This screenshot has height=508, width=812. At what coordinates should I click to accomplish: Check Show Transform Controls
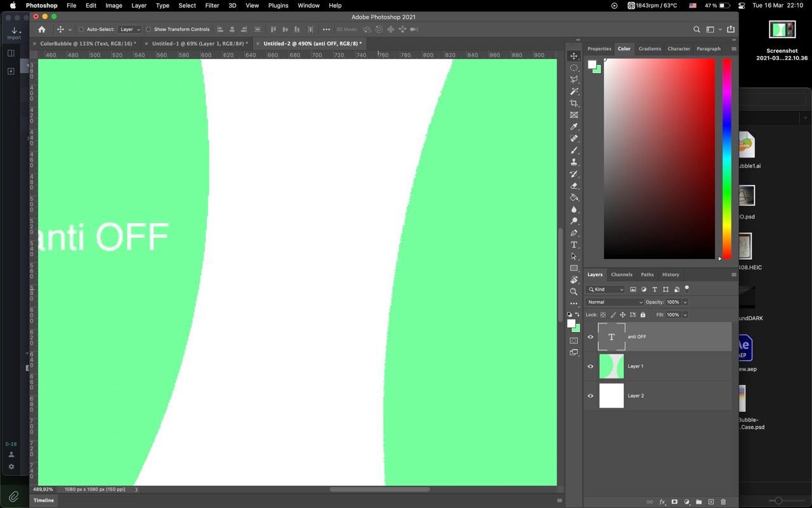pyautogui.click(x=148, y=29)
